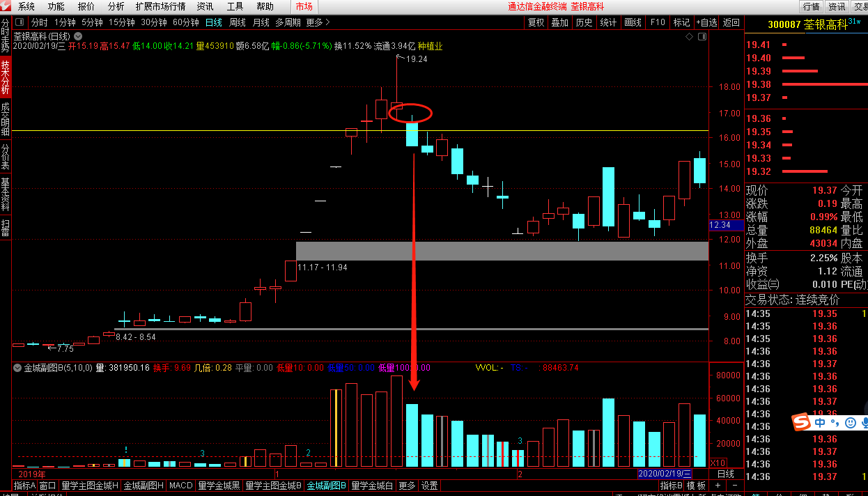Viewport: 868px width, 496px height.
Task: Open the 功能 menu
Action: click(x=56, y=6)
